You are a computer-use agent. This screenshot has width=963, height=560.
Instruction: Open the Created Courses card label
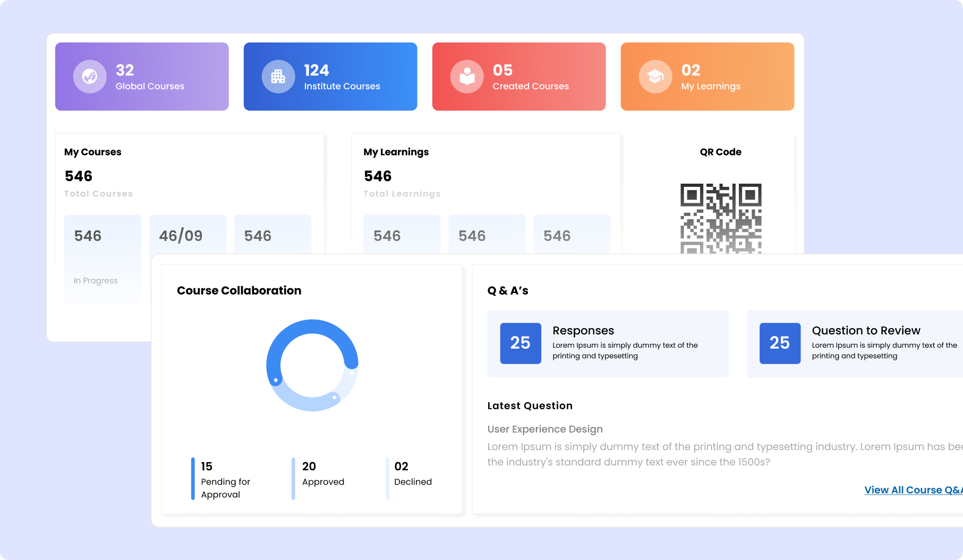click(531, 86)
